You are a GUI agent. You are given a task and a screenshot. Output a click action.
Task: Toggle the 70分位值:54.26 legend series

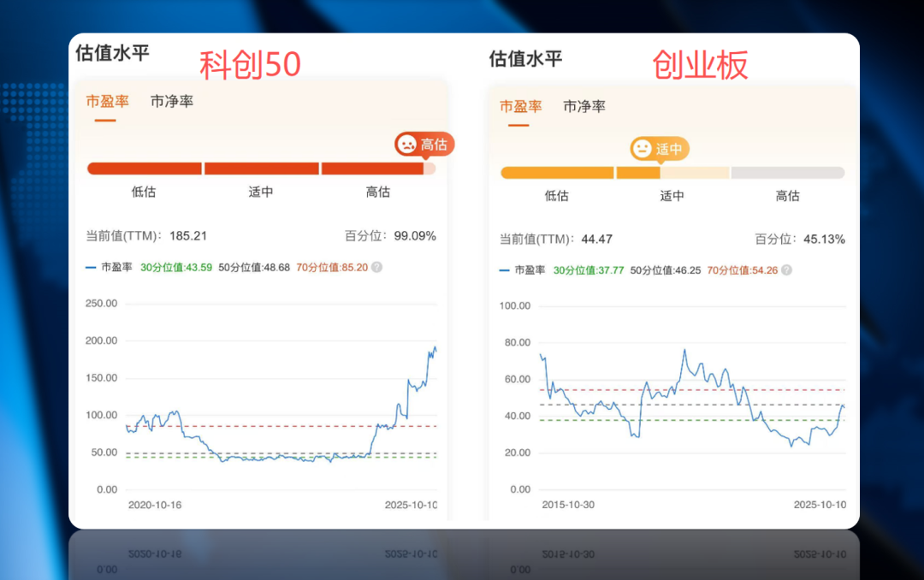coord(742,269)
